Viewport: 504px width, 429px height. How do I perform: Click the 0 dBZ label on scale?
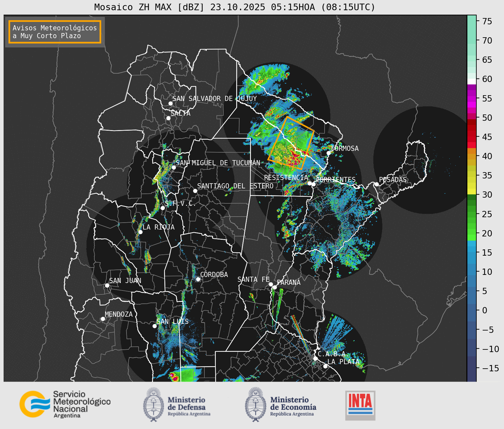pos(485,310)
